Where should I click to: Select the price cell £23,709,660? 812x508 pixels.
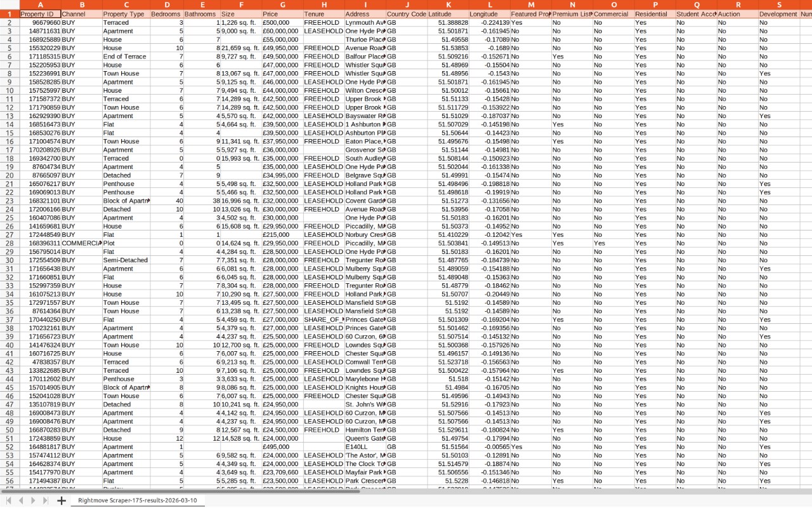click(282, 472)
